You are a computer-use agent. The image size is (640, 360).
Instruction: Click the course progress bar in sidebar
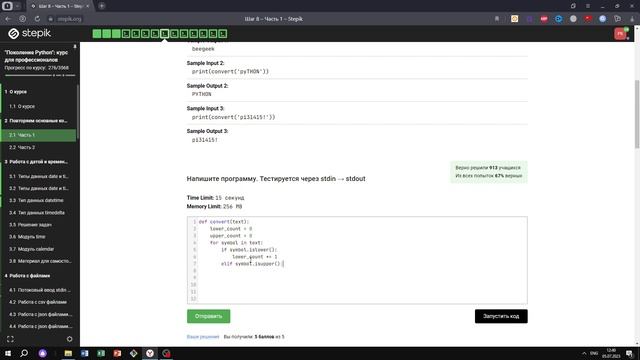pos(40,76)
